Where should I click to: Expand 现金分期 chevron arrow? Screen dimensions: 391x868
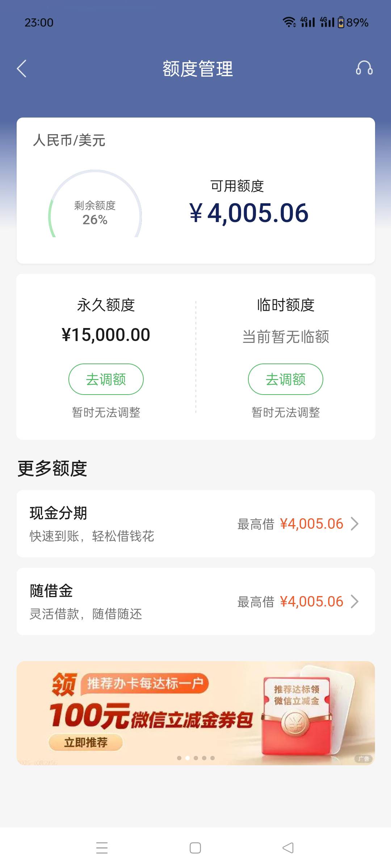(355, 524)
